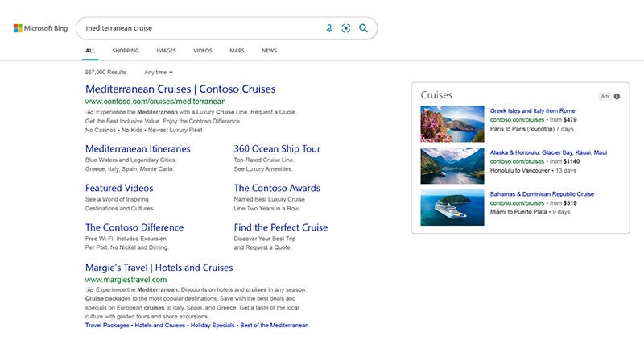644x345 pixels.
Task: Click the magnifying glass search icon
Action: 363,28
